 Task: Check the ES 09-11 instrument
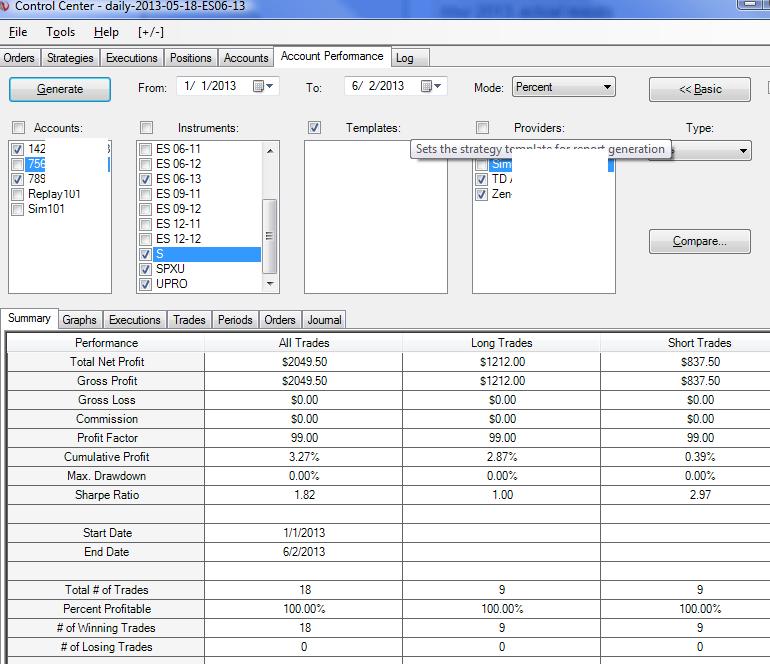pos(145,194)
